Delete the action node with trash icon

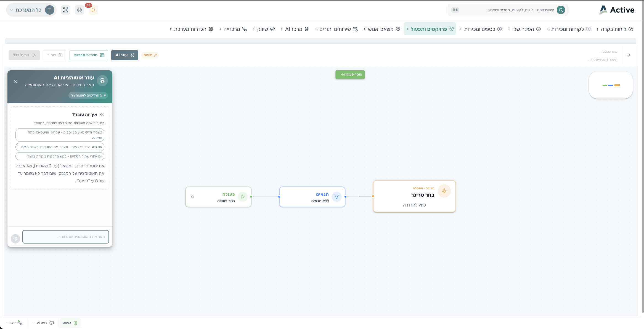(x=193, y=197)
